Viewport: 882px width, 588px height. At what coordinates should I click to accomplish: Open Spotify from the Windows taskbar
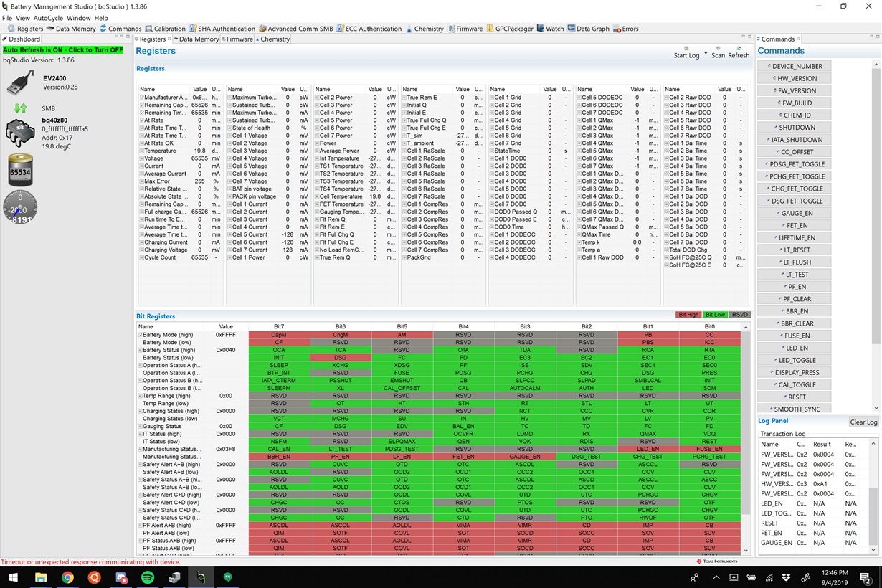tap(147, 577)
